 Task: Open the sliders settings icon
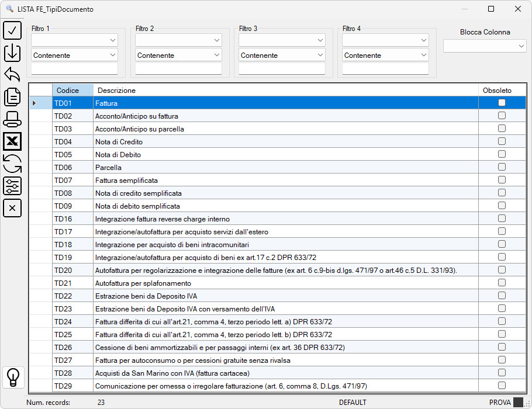click(12, 186)
